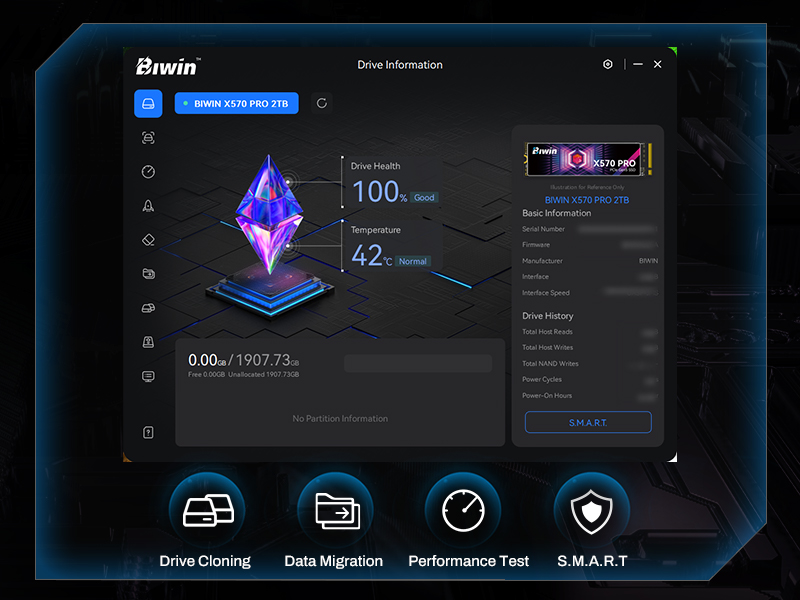This screenshot has width=800, height=600.
Task: Click the 'Total NAND Writes' row
Action: click(x=590, y=364)
